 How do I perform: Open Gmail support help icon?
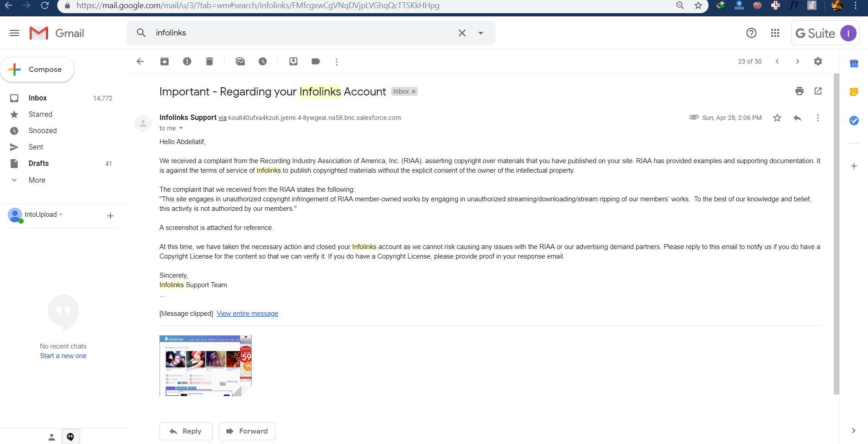tap(751, 33)
